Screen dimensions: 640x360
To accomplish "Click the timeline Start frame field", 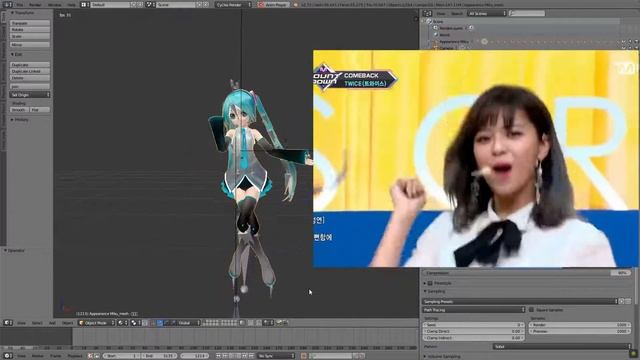I will coord(122,356).
